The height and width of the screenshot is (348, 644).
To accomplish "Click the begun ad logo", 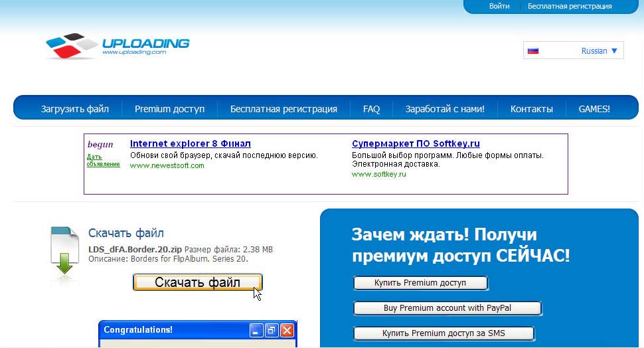I will pos(100,144).
